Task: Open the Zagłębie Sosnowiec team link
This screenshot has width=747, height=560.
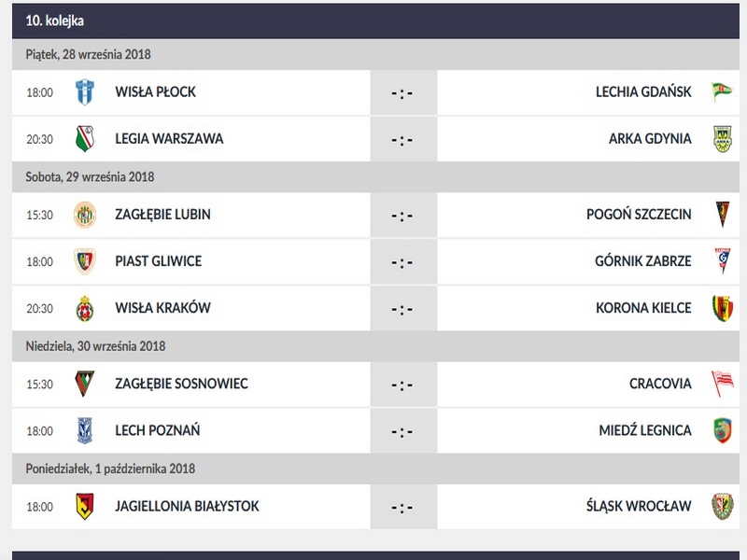Action: [181, 384]
